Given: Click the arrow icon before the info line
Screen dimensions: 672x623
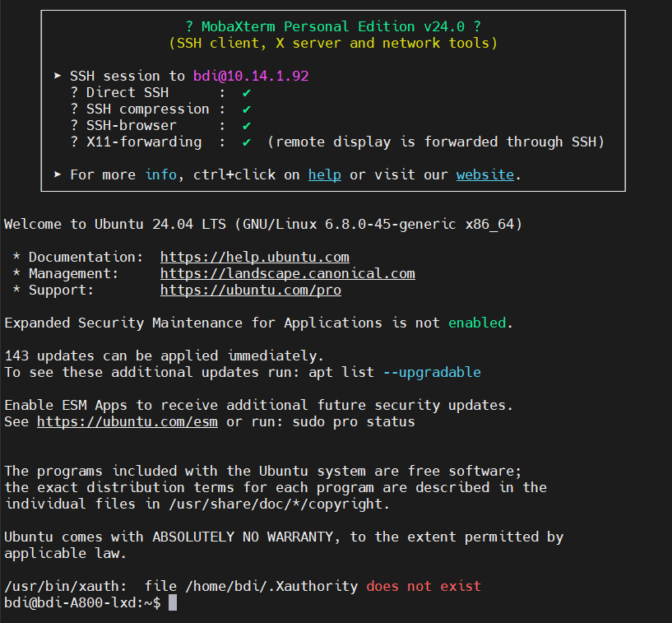Looking at the screenshot, I should tap(58, 174).
